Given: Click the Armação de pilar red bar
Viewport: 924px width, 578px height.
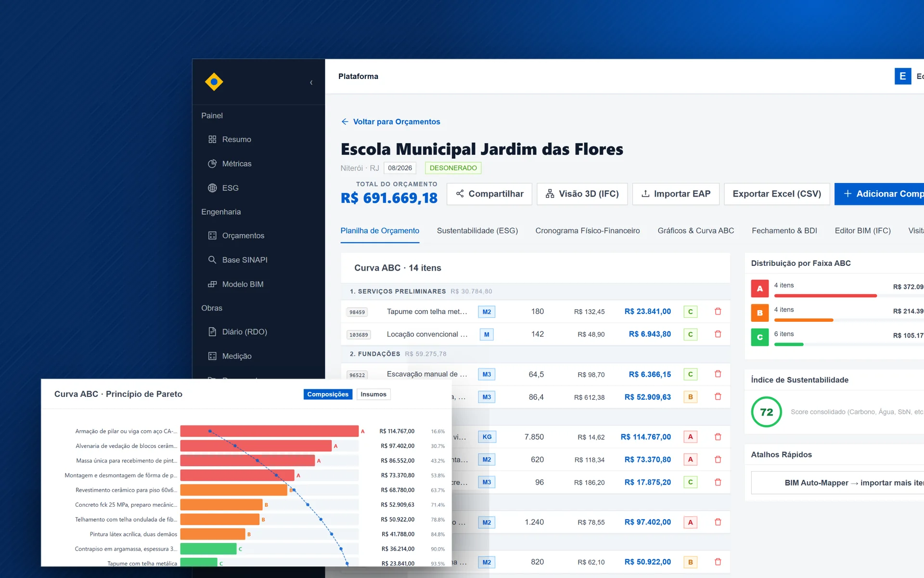Looking at the screenshot, I should point(269,432).
